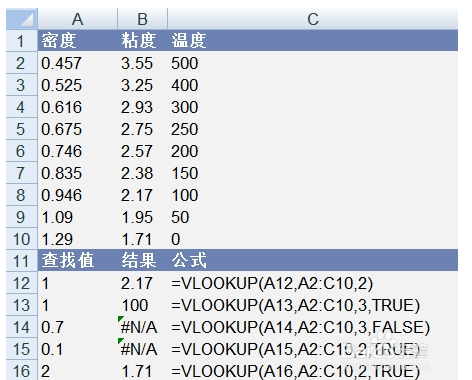The width and height of the screenshot is (472, 380).
Task: Click cell containing 0.675
Action: click(x=77, y=129)
